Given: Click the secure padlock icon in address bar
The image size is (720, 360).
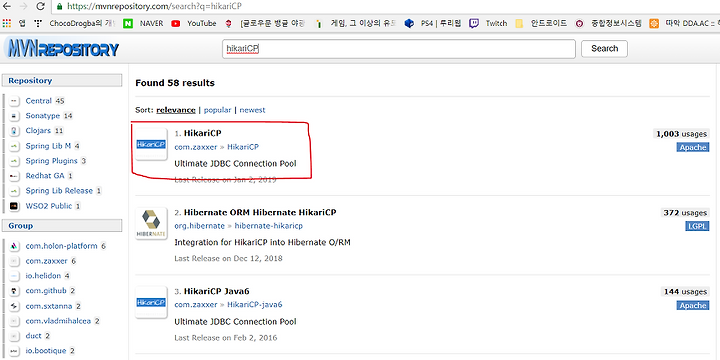Looking at the screenshot, I should pos(59,6).
